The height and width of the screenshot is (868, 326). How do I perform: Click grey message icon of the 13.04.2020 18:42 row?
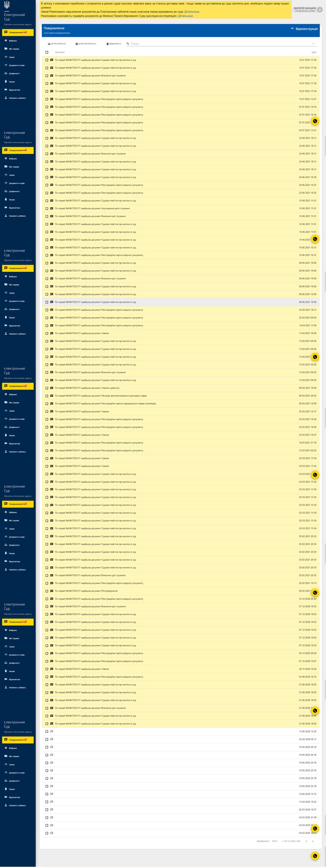click(x=52, y=802)
